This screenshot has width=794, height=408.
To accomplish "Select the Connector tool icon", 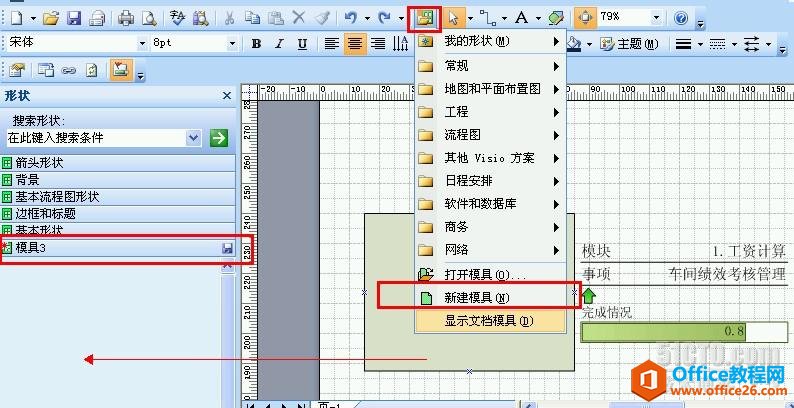I will 488,19.
